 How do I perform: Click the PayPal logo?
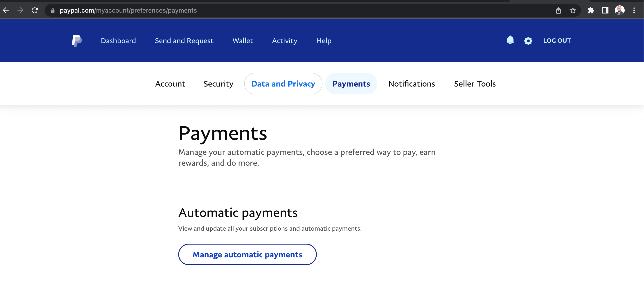(x=77, y=41)
